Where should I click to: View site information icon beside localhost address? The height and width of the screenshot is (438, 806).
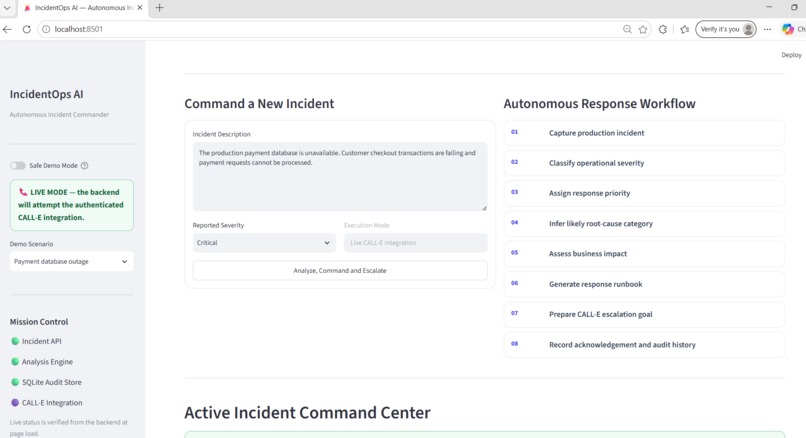point(46,29)
